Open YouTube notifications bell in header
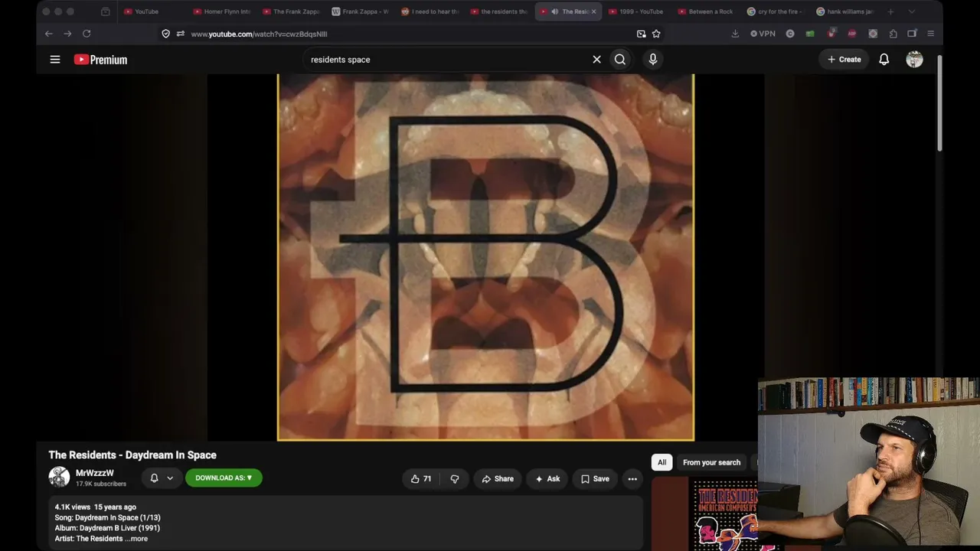The width and height of the screenshot is (980, 551). 884,59
